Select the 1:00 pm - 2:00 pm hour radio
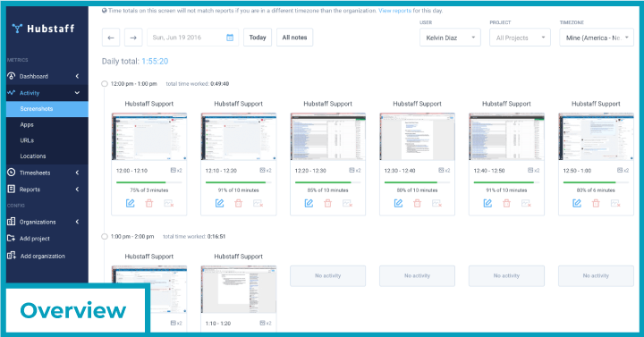Screen dimensions: 644x337 (105, 236)
